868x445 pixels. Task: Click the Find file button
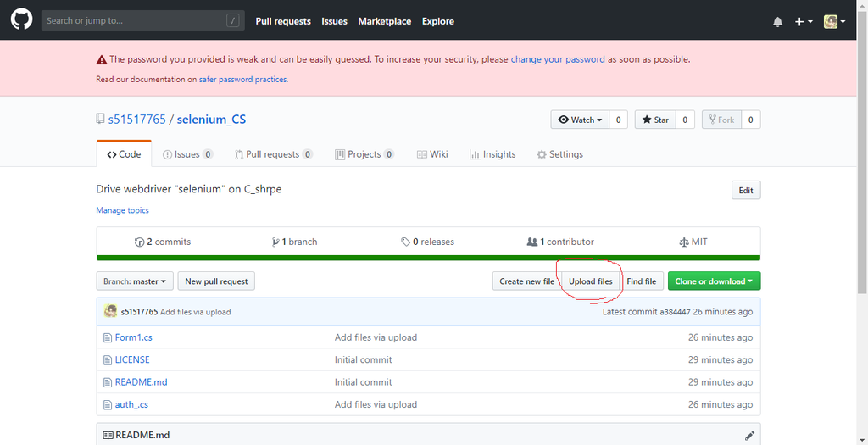(x=642, y=281)
